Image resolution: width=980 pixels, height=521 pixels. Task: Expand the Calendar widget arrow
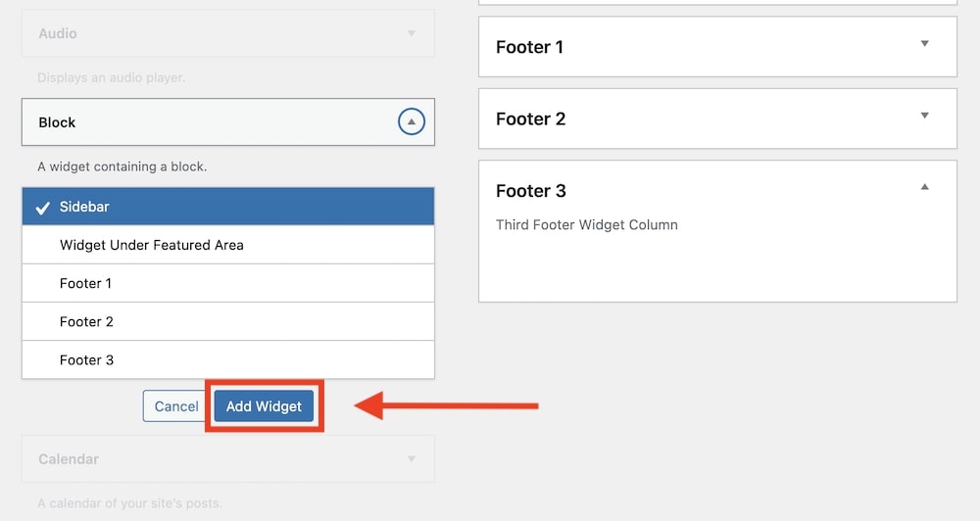pos(412,458)
